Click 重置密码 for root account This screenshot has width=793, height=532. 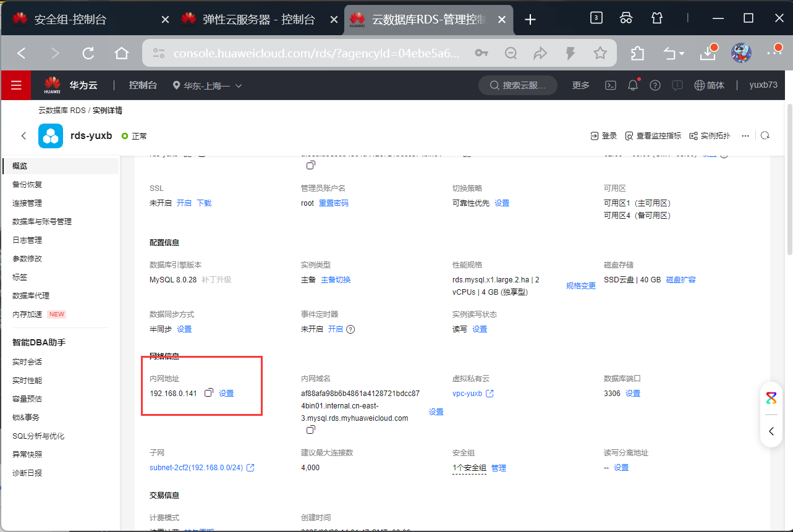[334, 203]
